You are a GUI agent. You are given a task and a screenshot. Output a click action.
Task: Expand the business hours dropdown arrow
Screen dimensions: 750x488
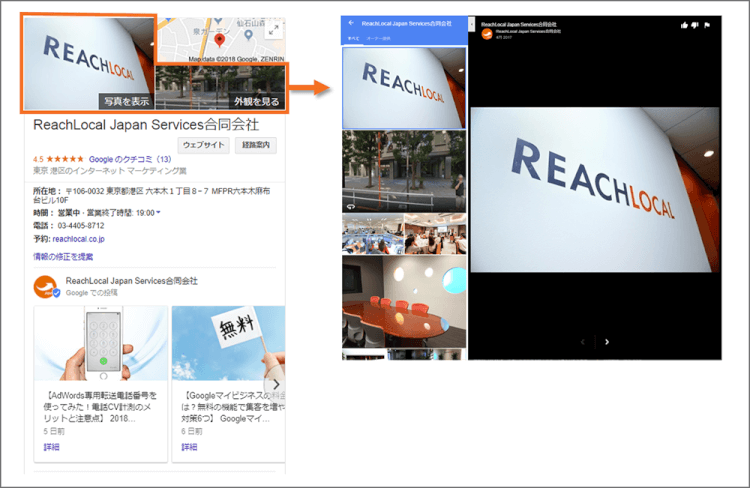click(x=158, y=212)
